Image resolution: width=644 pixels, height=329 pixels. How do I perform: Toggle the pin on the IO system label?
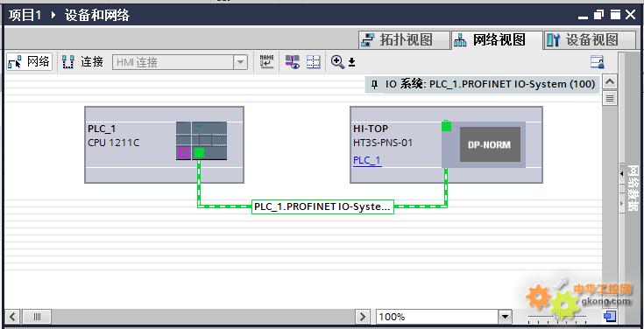[x=374, y=85]
